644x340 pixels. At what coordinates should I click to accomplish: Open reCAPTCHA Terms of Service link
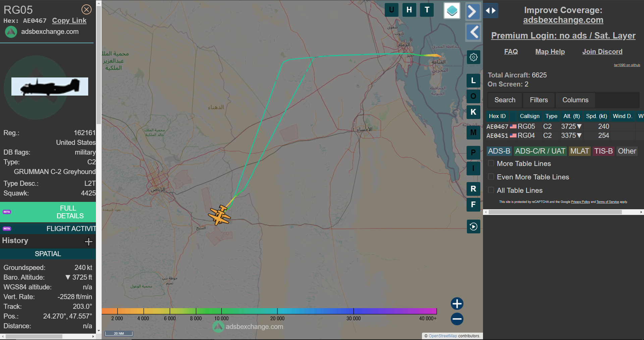coord(607,202)
